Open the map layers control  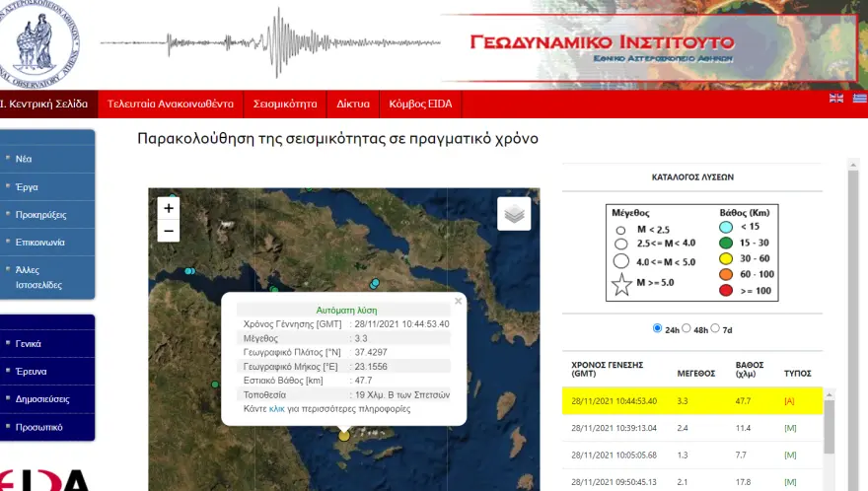514,213
